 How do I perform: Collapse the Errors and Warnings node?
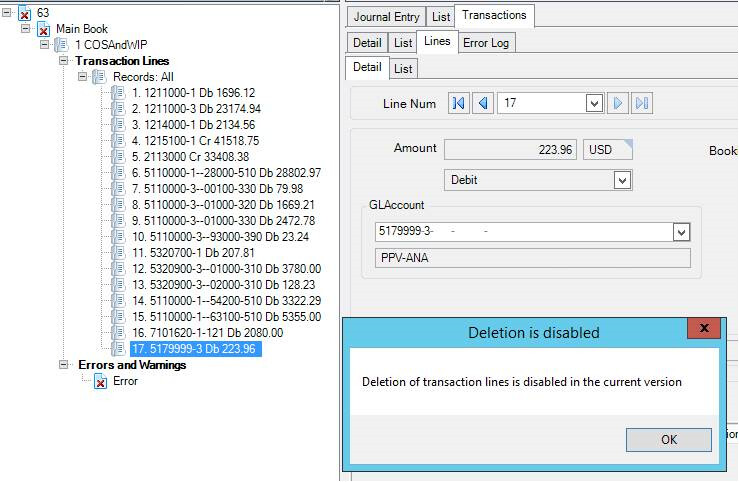(x=63, y=365)
